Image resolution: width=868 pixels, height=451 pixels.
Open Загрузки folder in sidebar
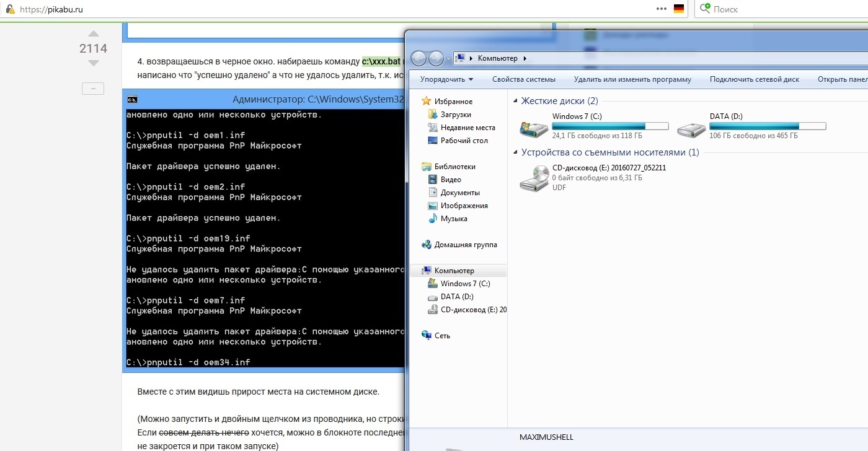click(456, 115)
